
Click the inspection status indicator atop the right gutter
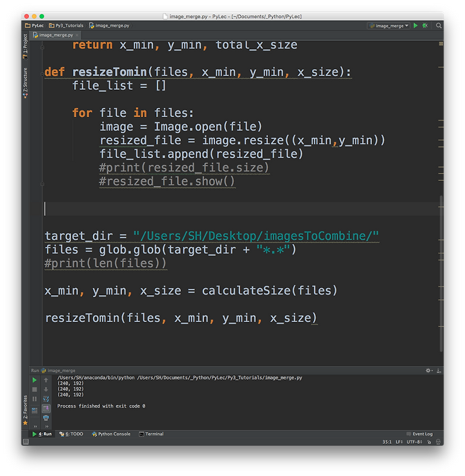click(x=440, y=44)
